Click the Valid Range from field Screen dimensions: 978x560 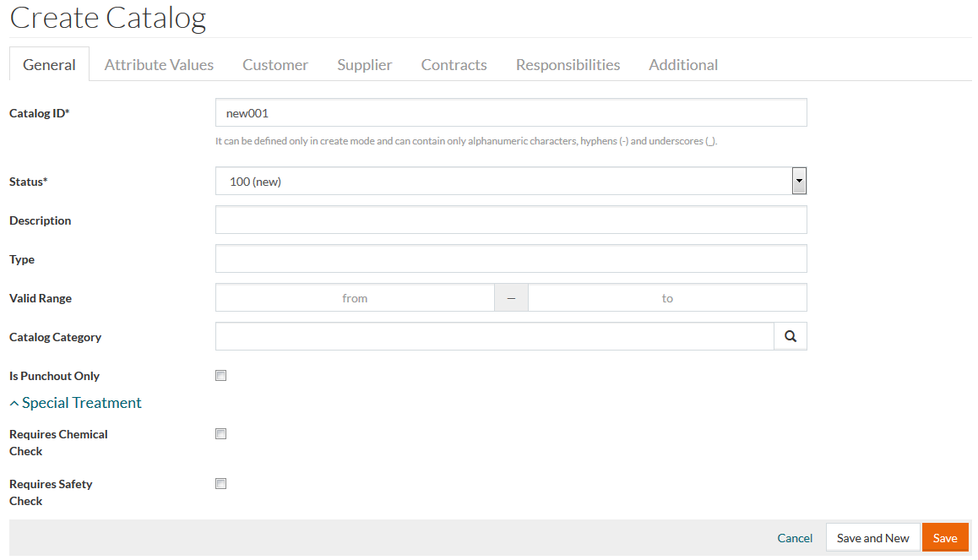355,297
